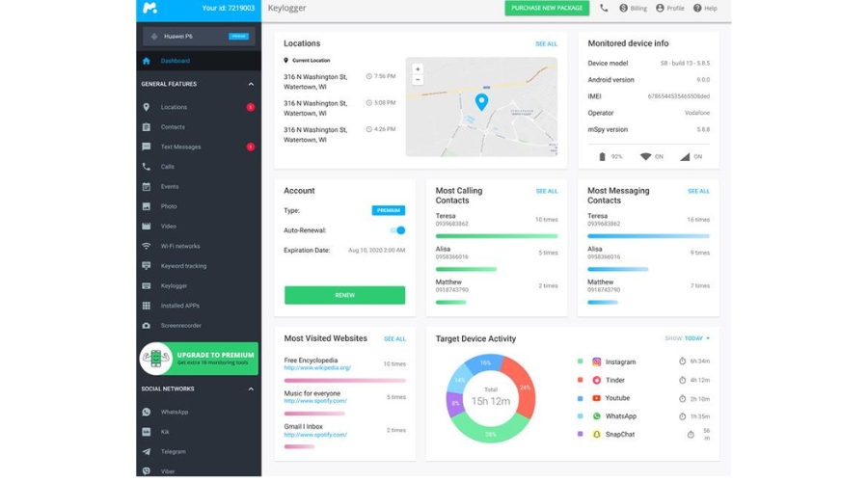
Task: Open Wi-Fi networks in sidebar
Action: (180, 246)
